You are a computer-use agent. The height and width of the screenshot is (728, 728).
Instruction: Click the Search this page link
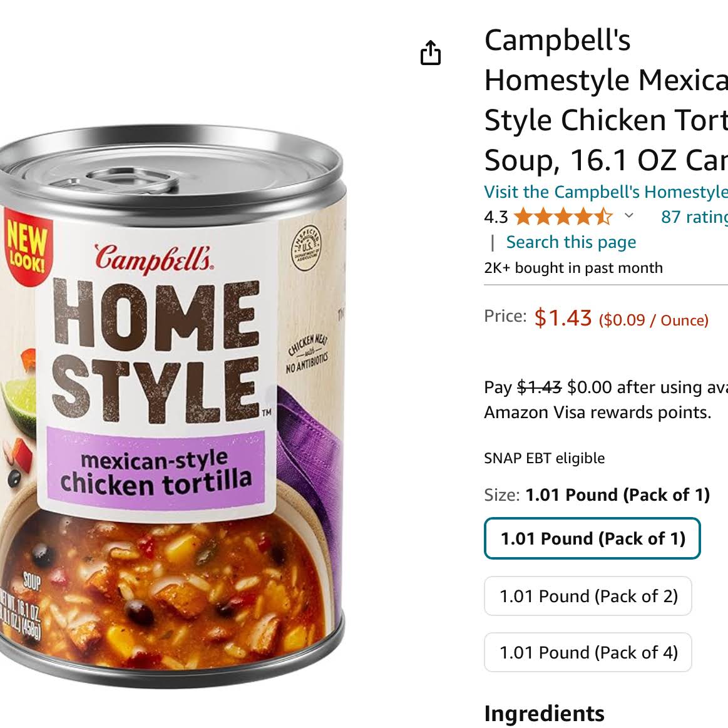click(571, 242)
